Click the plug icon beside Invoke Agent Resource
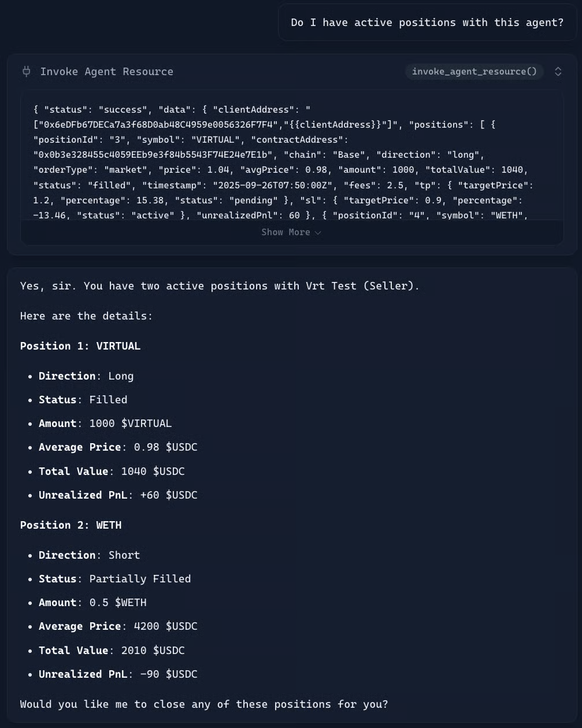582x728 pixels. pos(27,71)
